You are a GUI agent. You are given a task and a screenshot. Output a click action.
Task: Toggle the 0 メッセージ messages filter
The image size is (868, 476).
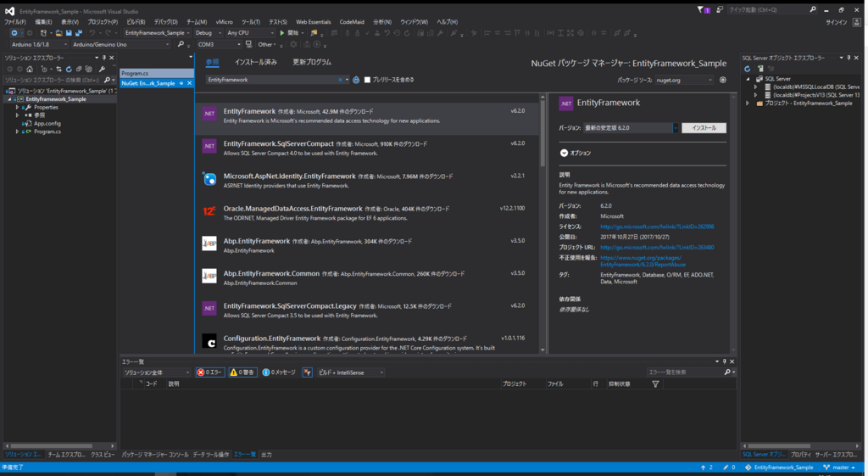tap(279, 372)
